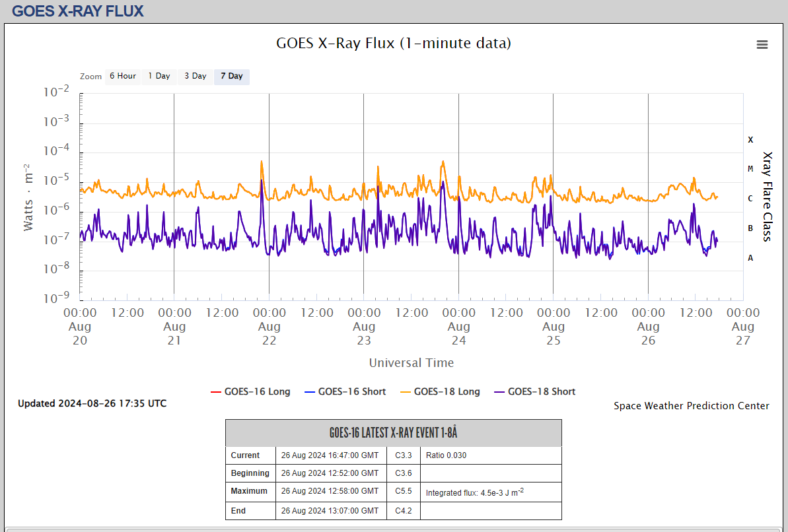Set chart zoom to 3 Day
This screenshot has height=532, width=788.
pos(195,77)
